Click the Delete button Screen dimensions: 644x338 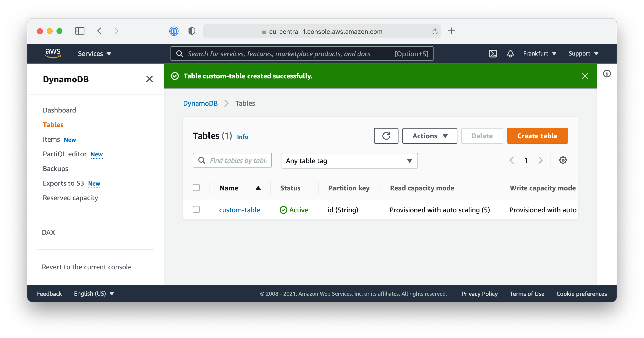click(482, 136)
